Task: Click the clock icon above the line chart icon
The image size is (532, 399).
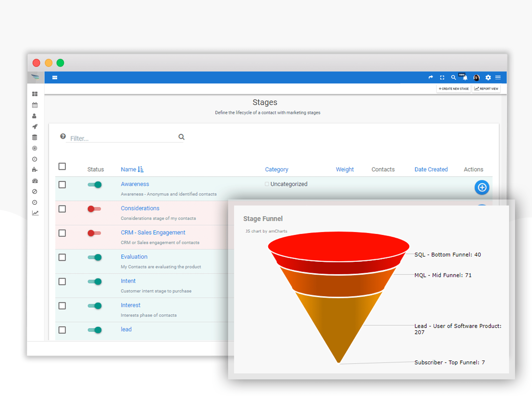Action: pyautogui.click(x=35, y=202)
